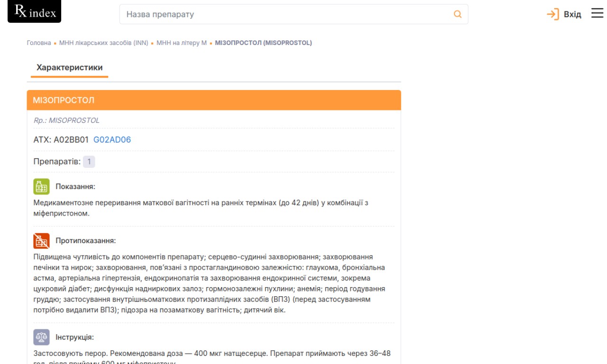Click the Протипоказання section heading
Image resolution: width=607 pixels, height=364 pixels.
tap(85, 241)
